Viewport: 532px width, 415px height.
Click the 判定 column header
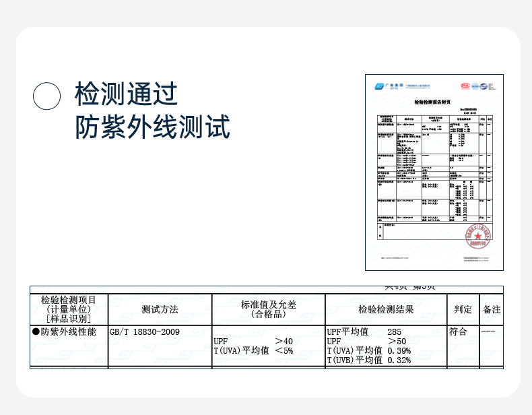463,309
